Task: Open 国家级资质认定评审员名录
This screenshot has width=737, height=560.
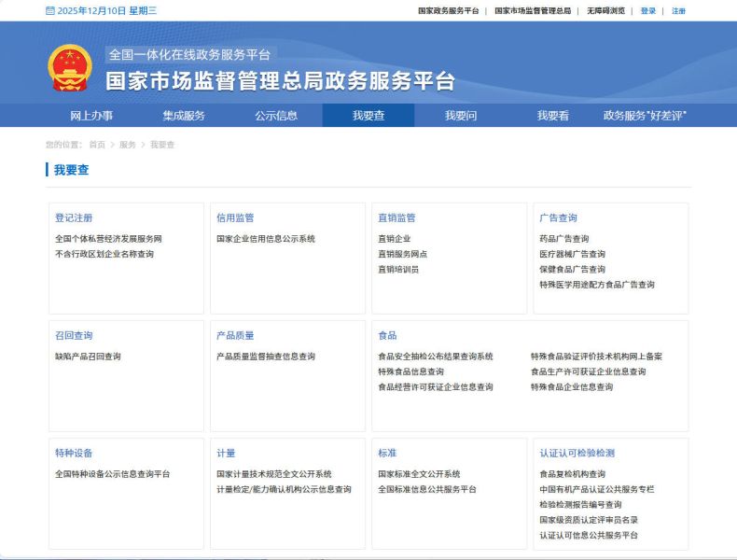Action: pyautogui.click(x=589, y=520)
